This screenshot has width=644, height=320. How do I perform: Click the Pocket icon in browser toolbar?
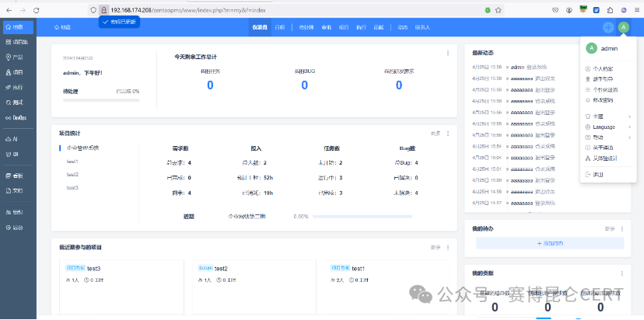[555, 10]
